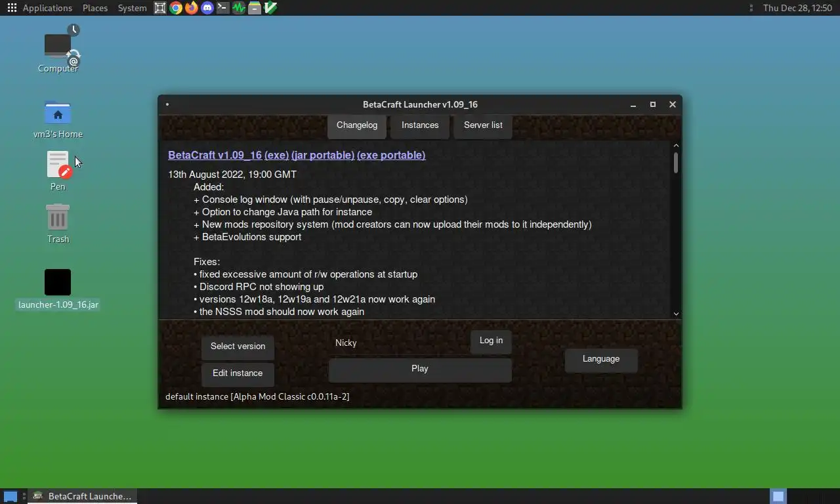Open the (exe) download link

pyautogui.click(x=276, y=156)
